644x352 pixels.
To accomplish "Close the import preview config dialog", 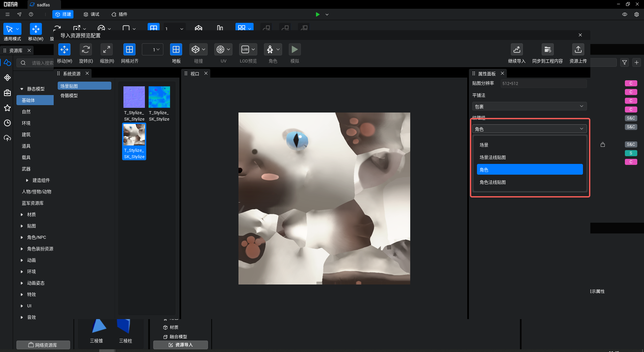I will coord(580,35).
